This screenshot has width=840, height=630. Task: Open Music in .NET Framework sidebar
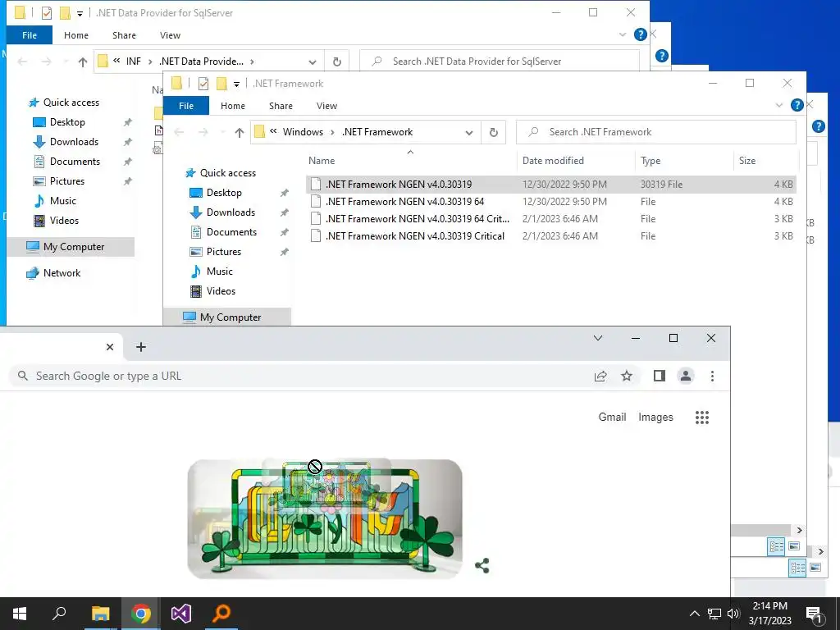[220, 272]
